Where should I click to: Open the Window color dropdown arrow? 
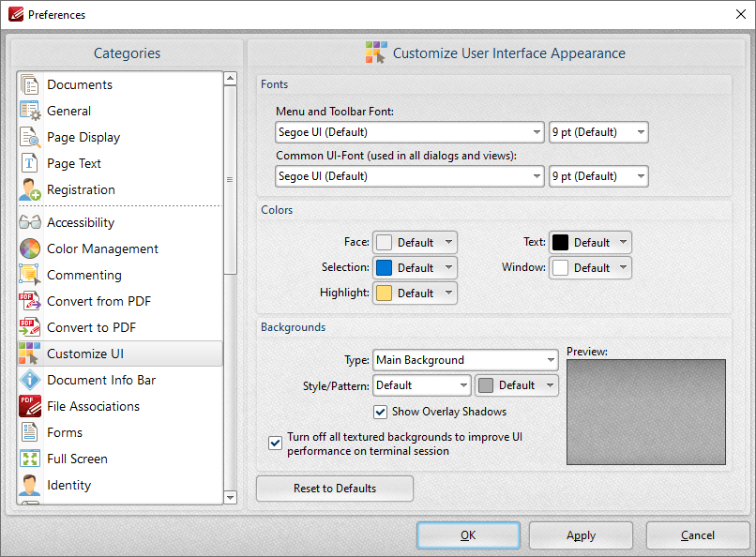[623, 267]
